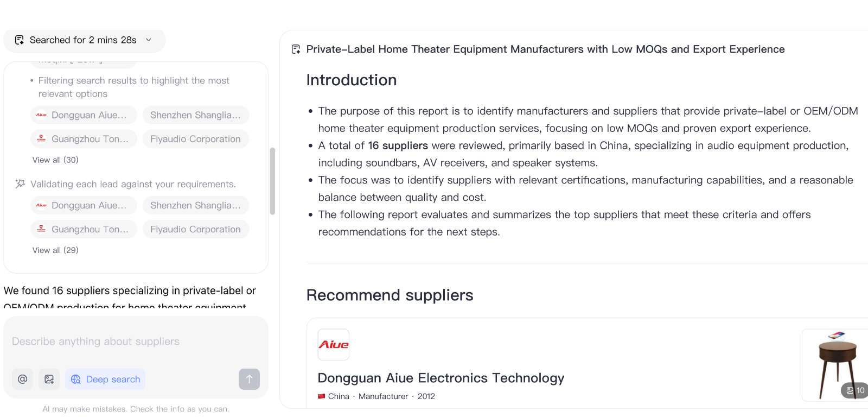The height and width of the screenshot is (417, 868).
Task: Click the sparkle icon beside 'Validating each lead'
Action: click(x=20, y=184)
